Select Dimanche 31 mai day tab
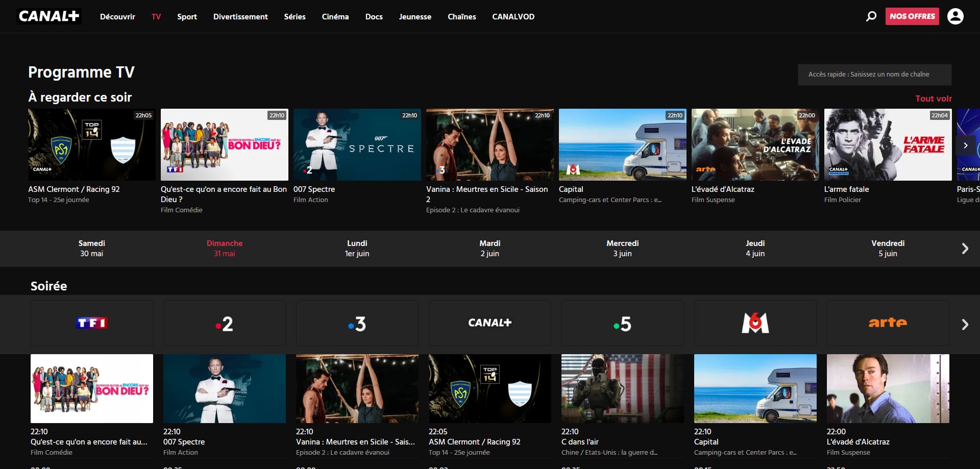The height and width of the screenshot is (469, 980). click(225, 249)
